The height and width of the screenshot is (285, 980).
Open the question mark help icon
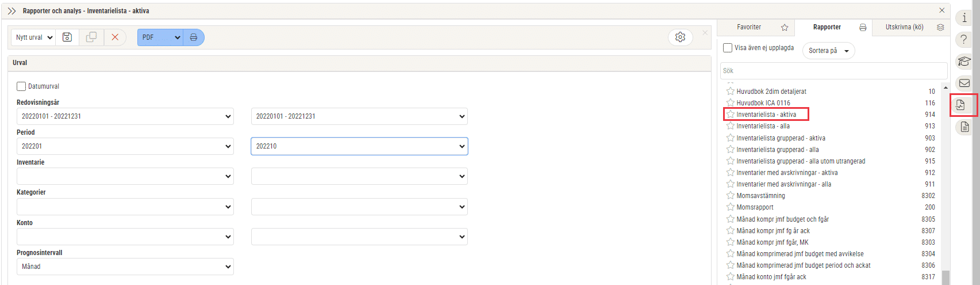964,40
